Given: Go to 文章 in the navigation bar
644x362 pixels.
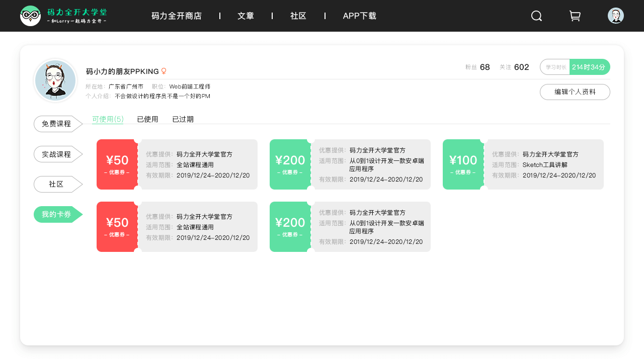Looking at the screenshot, I should tap(246, 16).
